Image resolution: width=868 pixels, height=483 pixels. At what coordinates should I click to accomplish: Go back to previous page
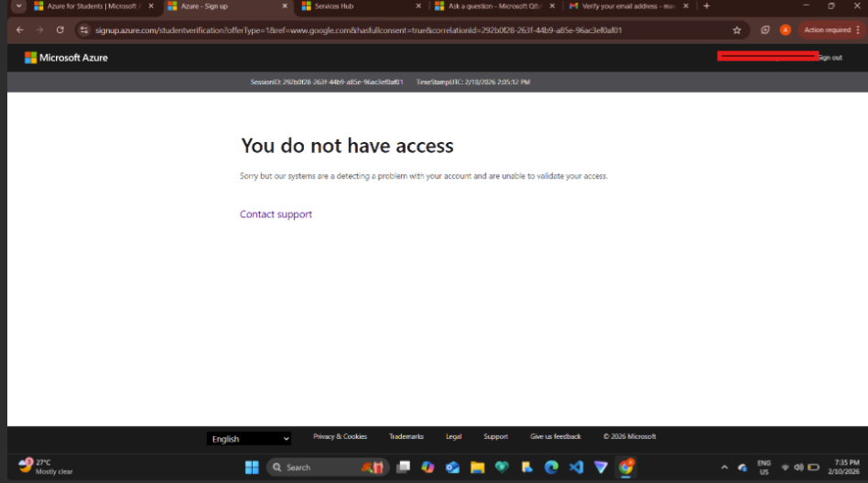[x=20, y=30]
